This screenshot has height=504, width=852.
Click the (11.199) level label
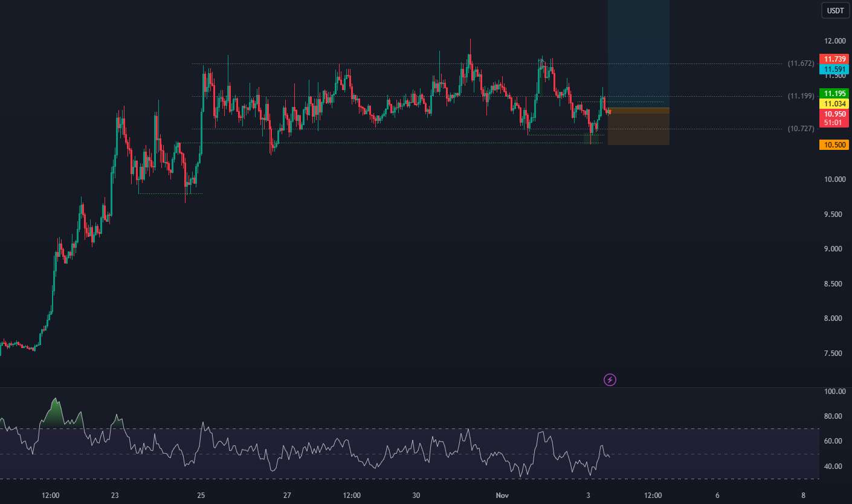[x=801, y=96]
